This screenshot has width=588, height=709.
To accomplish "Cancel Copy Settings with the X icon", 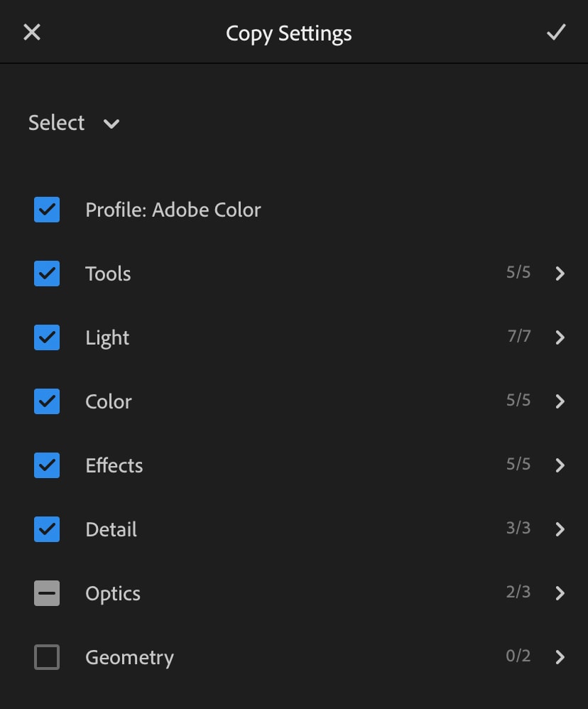I will point(32,32).
